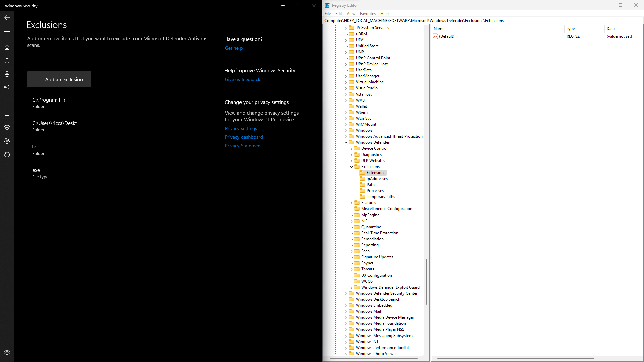Open Windows Security settings gear icon
The width and height of the screenshot is (644, 362).
[7, 352]
